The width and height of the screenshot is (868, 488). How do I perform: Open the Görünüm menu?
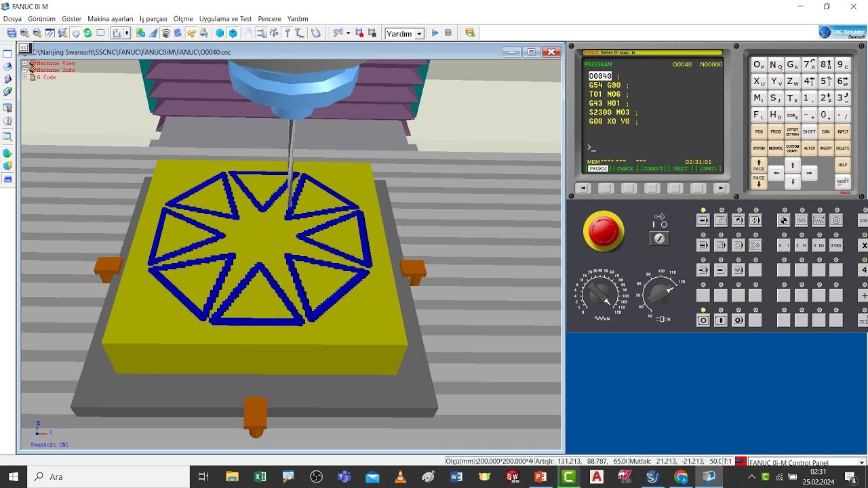click(41, 19)
